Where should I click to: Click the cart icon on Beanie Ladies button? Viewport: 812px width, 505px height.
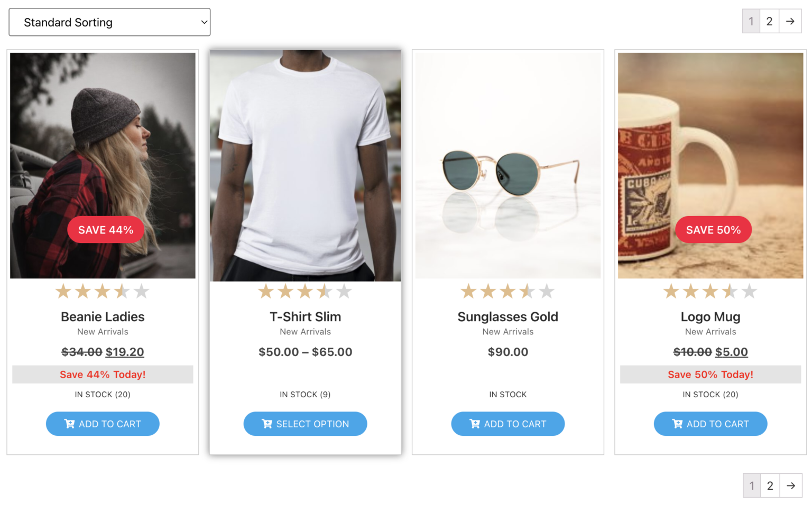[69, 424]
